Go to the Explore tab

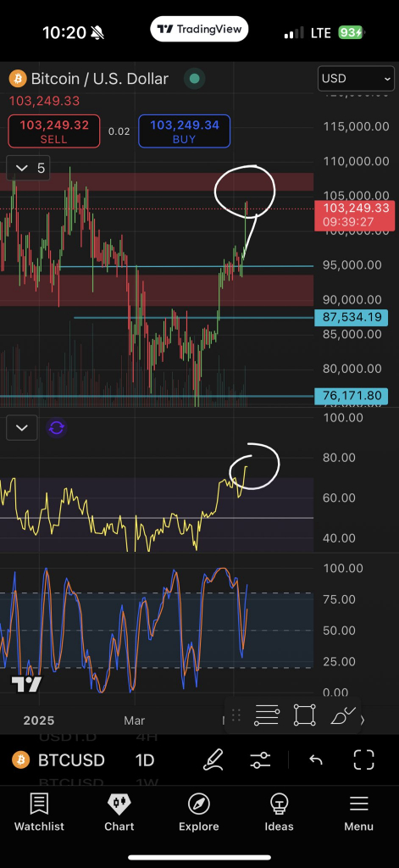pyautogui.click(x=199, y=812)
